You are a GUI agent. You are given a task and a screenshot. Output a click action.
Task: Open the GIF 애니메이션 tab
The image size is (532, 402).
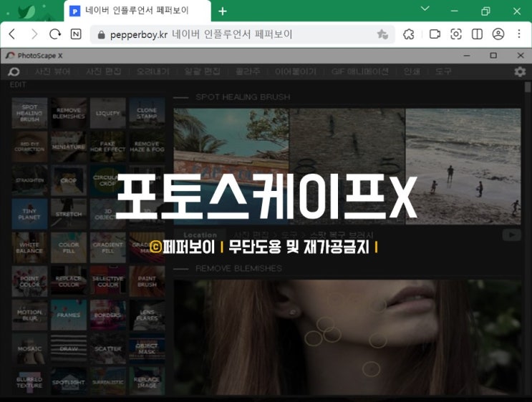(x=360, y=72)
